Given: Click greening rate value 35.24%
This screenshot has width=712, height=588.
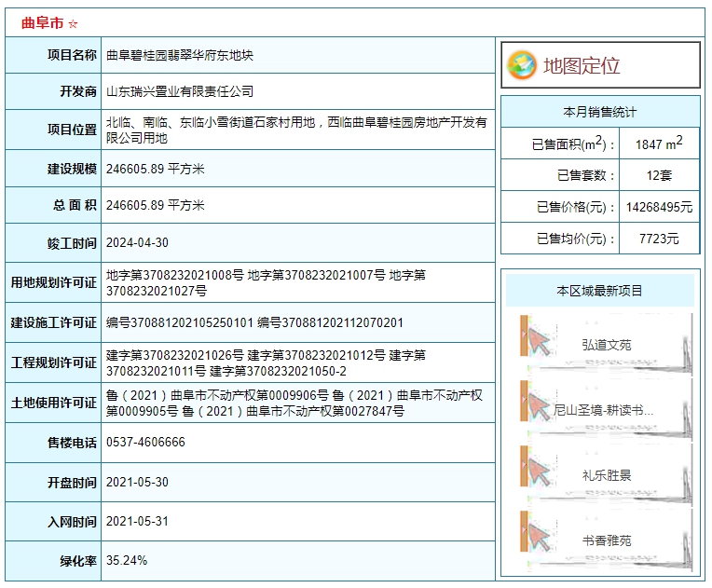Looking at the screenshot, I should [x=127, y=561].
